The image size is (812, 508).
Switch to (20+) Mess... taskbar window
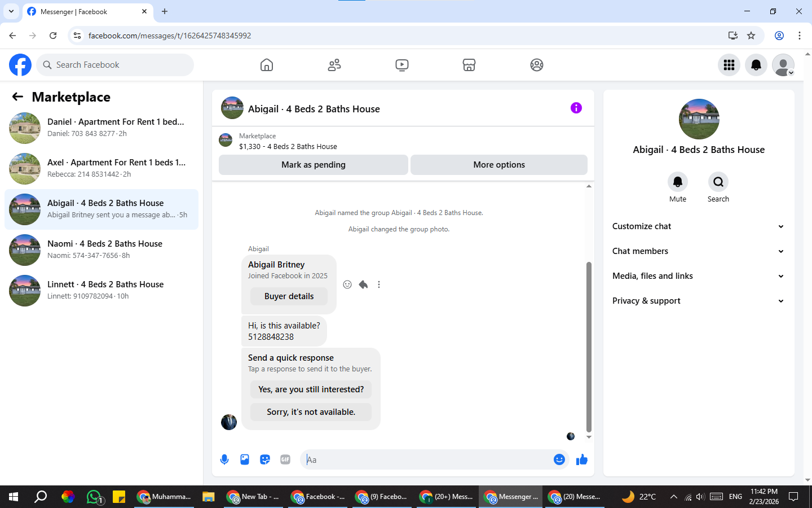(x=447, y=497)
